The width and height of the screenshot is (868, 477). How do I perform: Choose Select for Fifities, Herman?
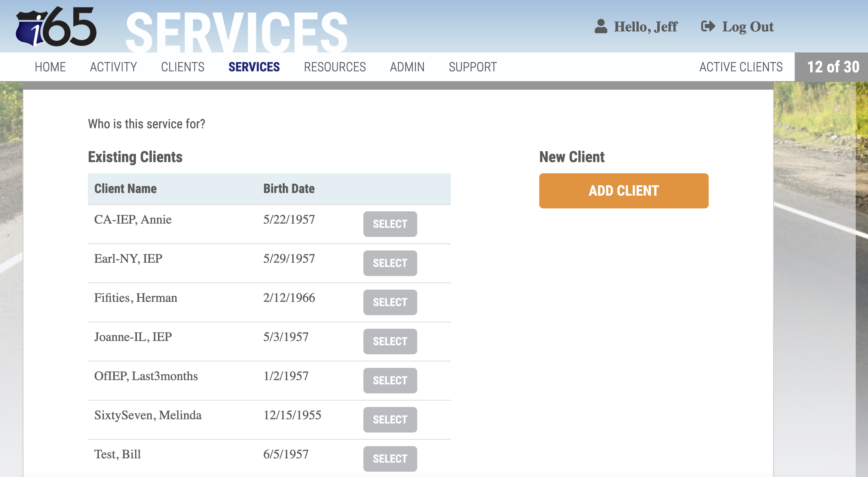tap(390, 302)
